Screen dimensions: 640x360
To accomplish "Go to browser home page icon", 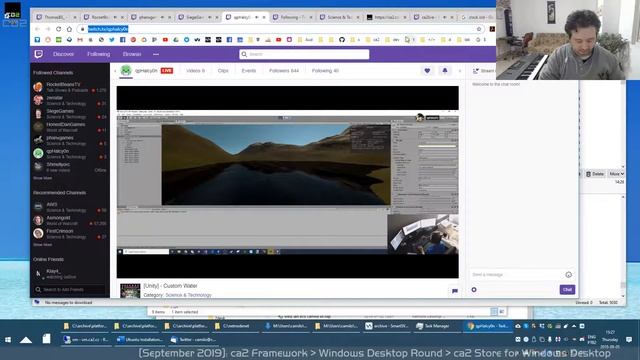I will (x=69, y=29).
